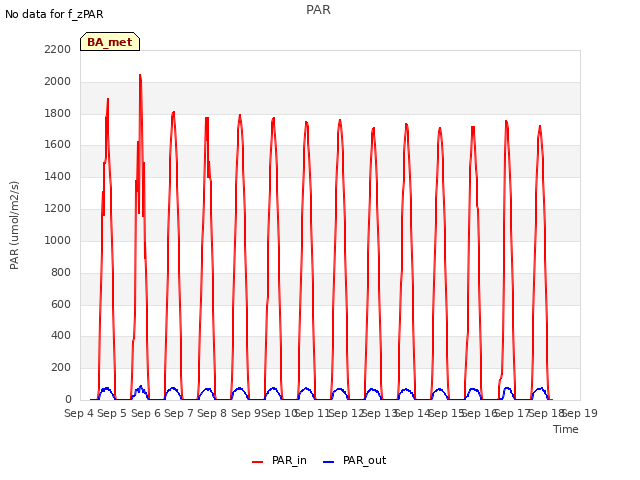
Task: Click the Sep 7 x-axis tick label
Action: pyautogui.click(x=179, y=413)
